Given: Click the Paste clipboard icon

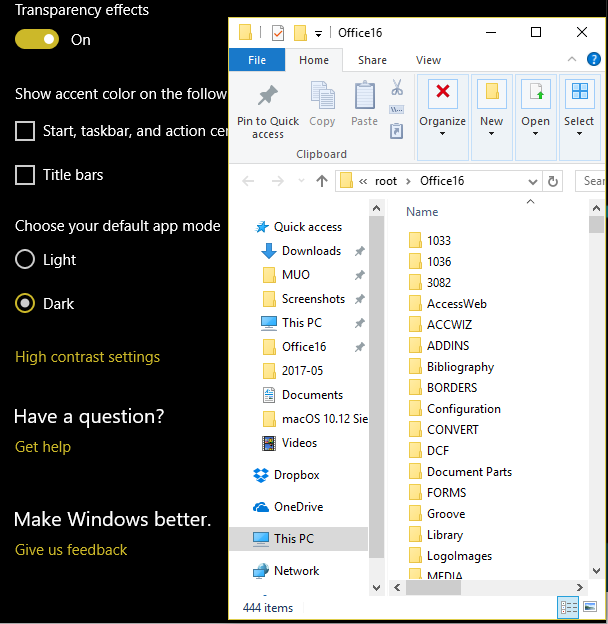Looking at the screenshot, I should (364, 96).
